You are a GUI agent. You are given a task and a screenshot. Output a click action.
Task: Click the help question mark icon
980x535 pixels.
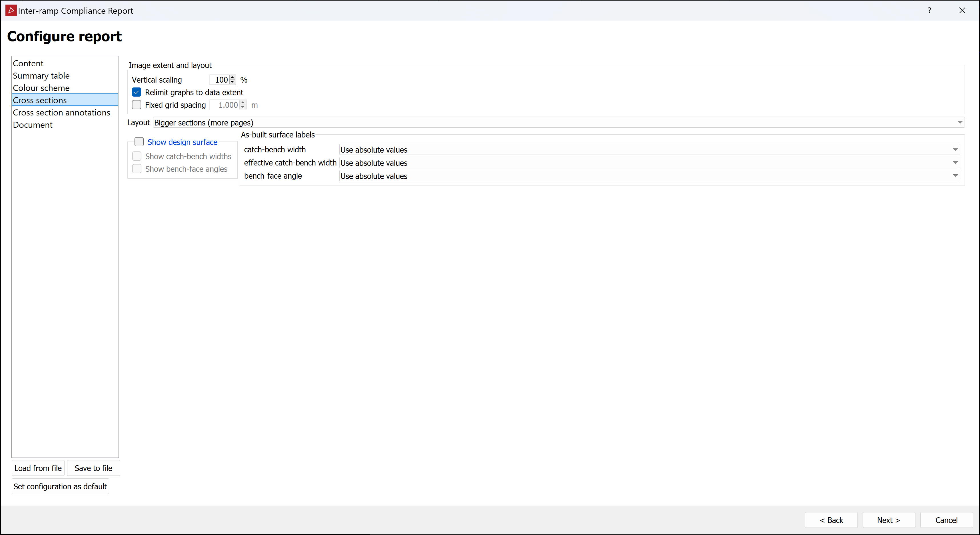(929, 10)
